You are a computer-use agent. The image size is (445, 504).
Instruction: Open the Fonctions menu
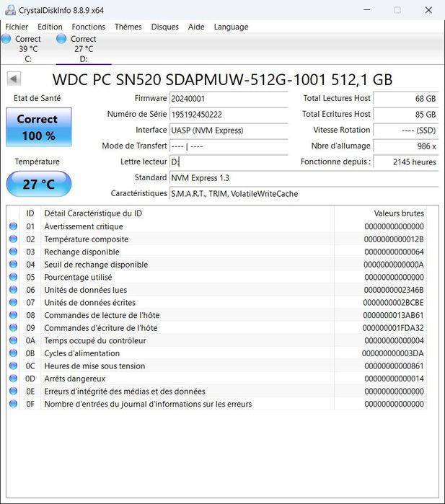pyautogui.click(x=89, y=27)
